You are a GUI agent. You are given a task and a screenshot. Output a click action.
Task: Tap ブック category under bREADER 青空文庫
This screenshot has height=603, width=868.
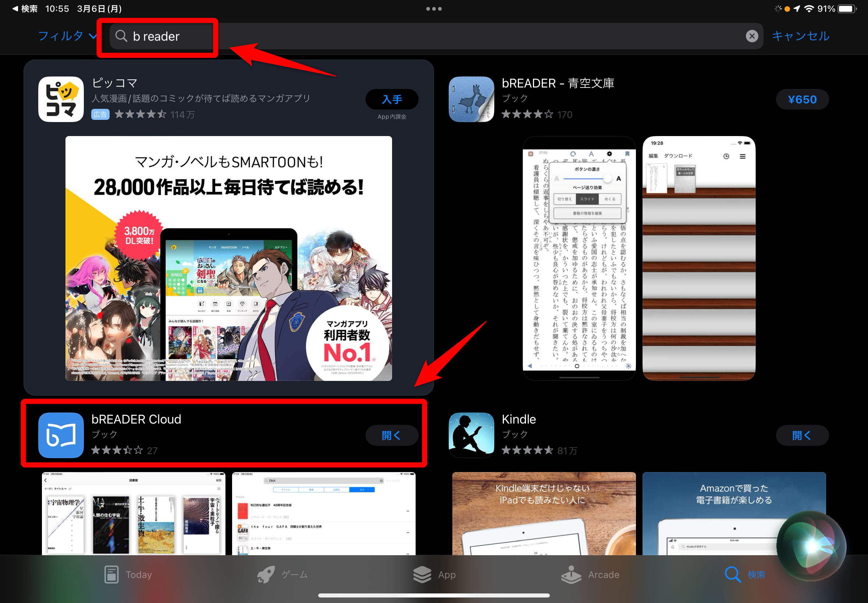click(x=515, y=98)
